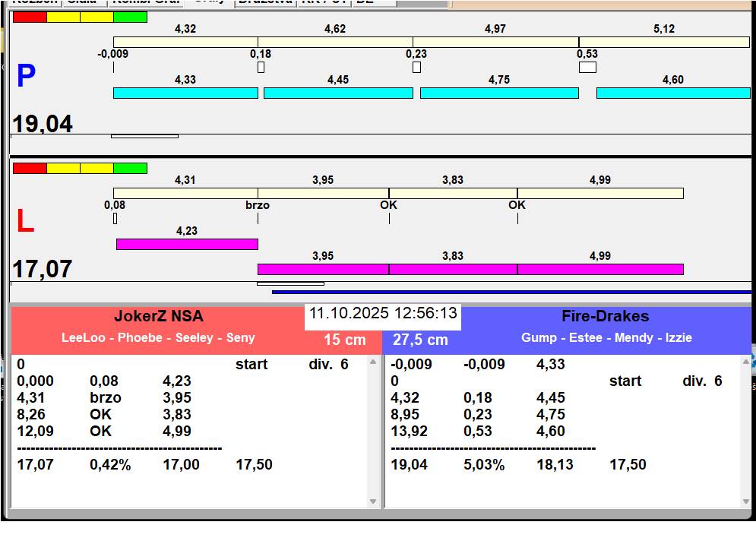Viewport: 756px width, 544px height.
Task: Select the cyan 4,75 bar in lane P
Action: (499, 93)
